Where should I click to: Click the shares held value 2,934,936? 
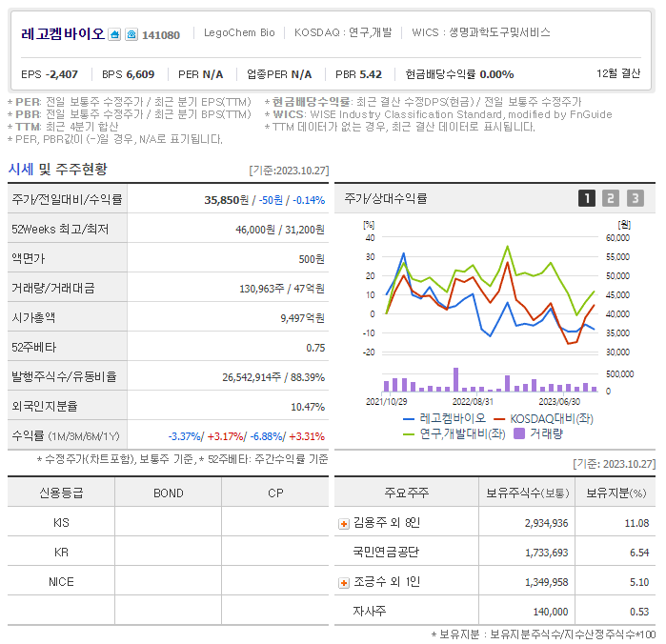tap(546, 523)
